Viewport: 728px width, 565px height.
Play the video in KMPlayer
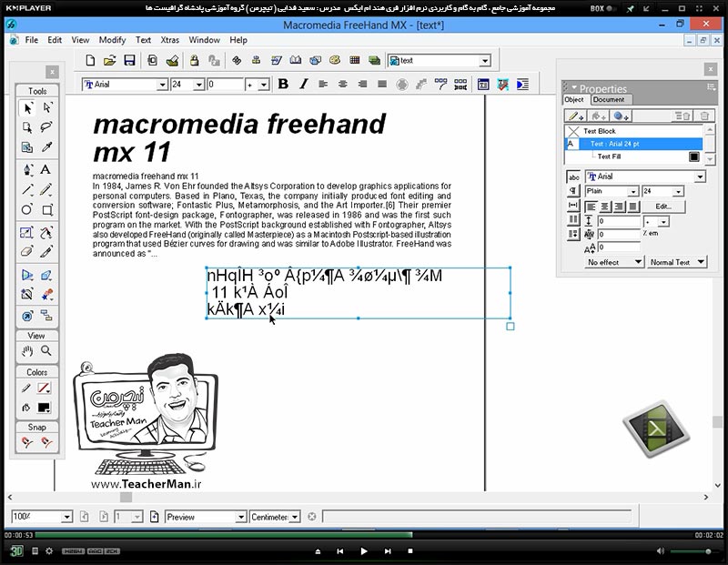pyautogui.click(x=363, y=551)
